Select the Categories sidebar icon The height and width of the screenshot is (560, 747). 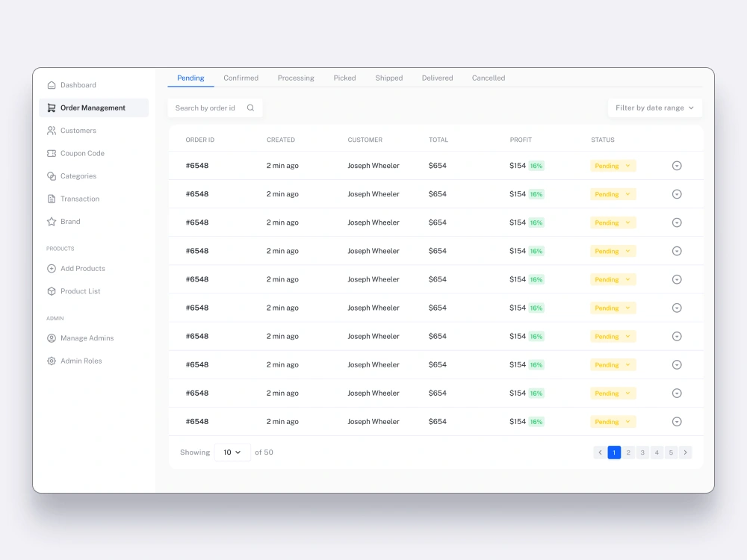[x=51, y=175]
